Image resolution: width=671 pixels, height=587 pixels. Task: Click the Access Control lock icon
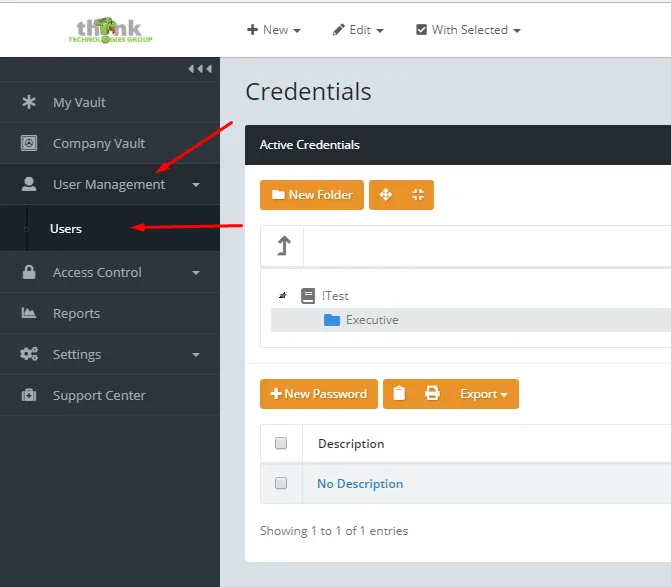point(29,272)
